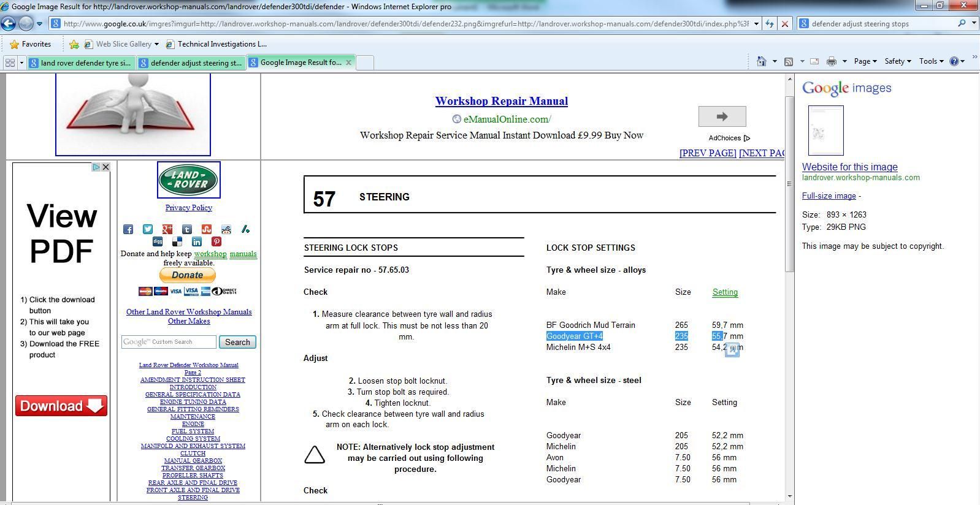Refresh the page using address bar icon

(x=770, y=24)
